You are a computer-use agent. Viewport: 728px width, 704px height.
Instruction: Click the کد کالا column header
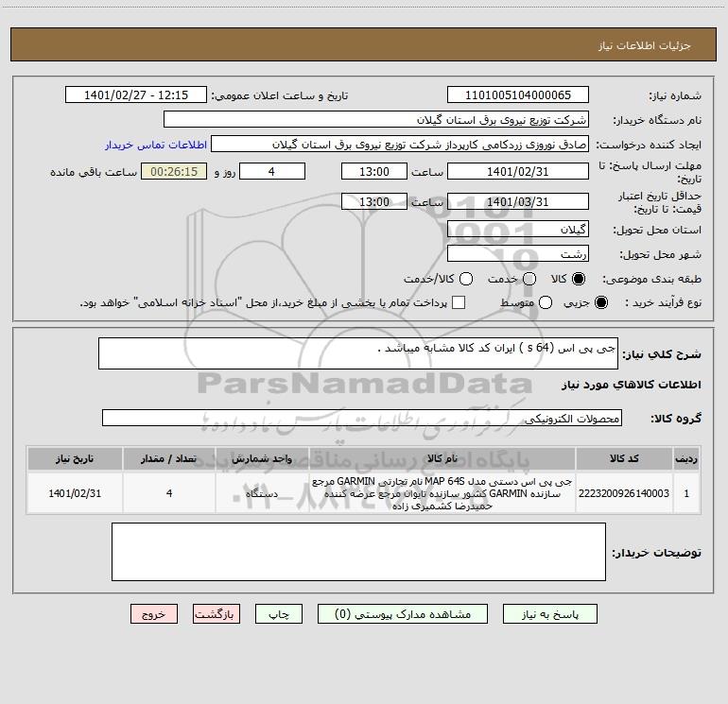coord(624,458)
